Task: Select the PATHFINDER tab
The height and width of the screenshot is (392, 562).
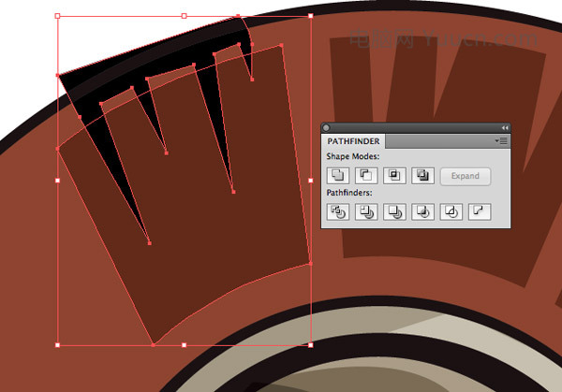Action: (353, 141)
